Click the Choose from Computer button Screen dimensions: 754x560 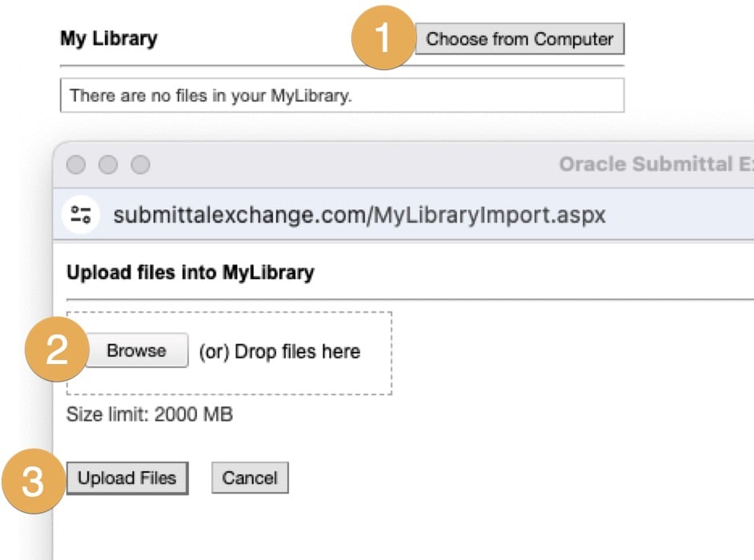(519, 38)
